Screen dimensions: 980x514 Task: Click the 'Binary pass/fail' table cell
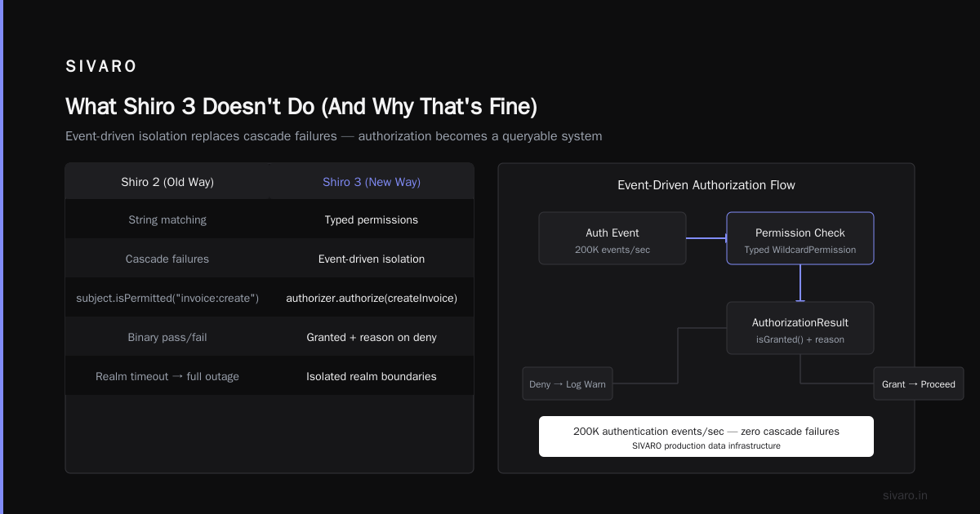click(x=167, y=337)
